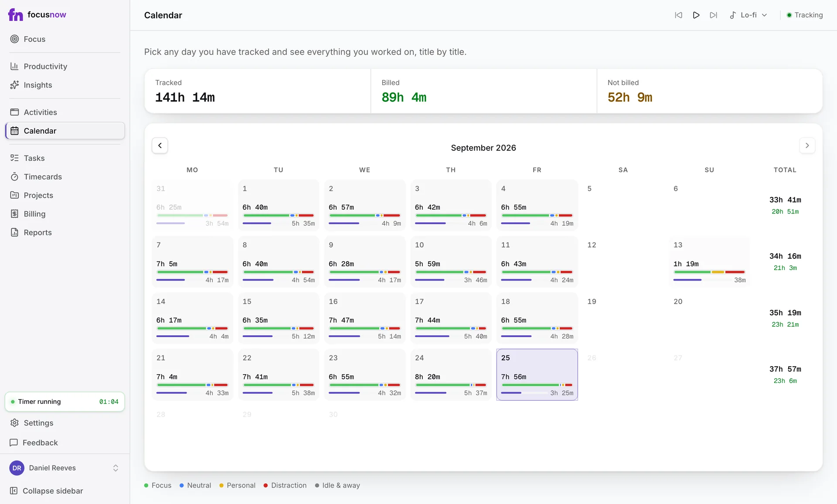This screenshot has height=504, width=837.
Task: Open the Calendar menu item
Action: 65,131
